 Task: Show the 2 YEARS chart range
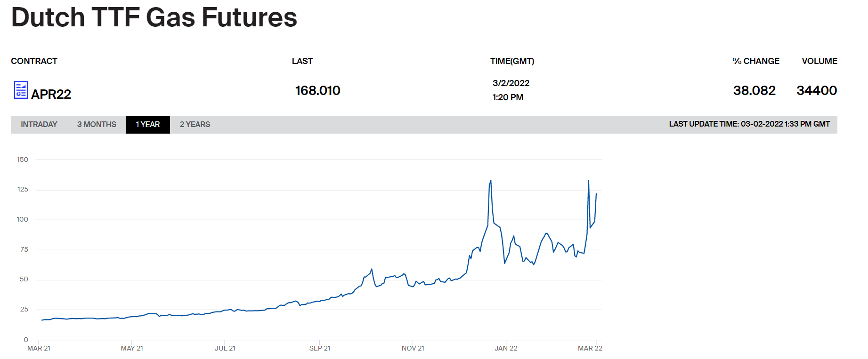tap(195, 125)
